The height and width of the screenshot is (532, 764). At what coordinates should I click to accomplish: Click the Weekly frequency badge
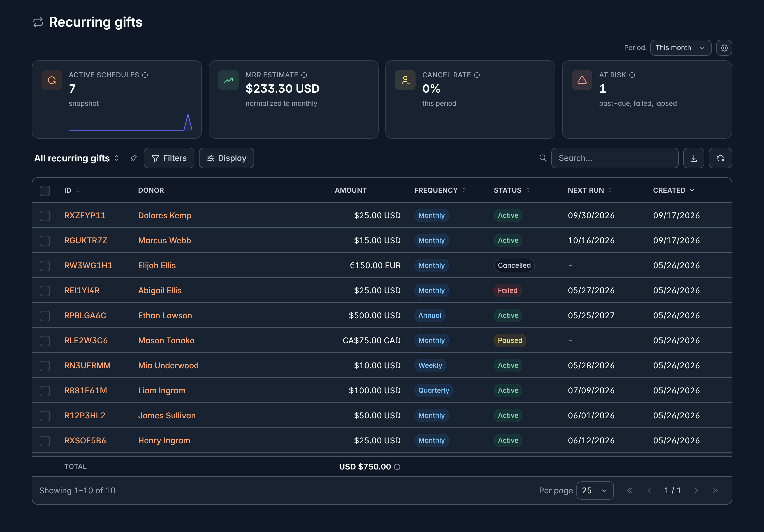tap(430, 365)
